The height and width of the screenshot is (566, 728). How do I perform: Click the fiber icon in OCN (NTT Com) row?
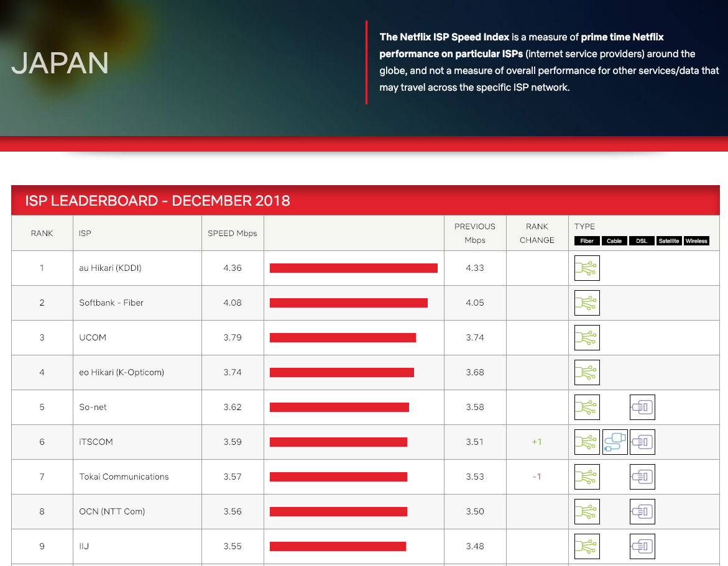(587, 512)
